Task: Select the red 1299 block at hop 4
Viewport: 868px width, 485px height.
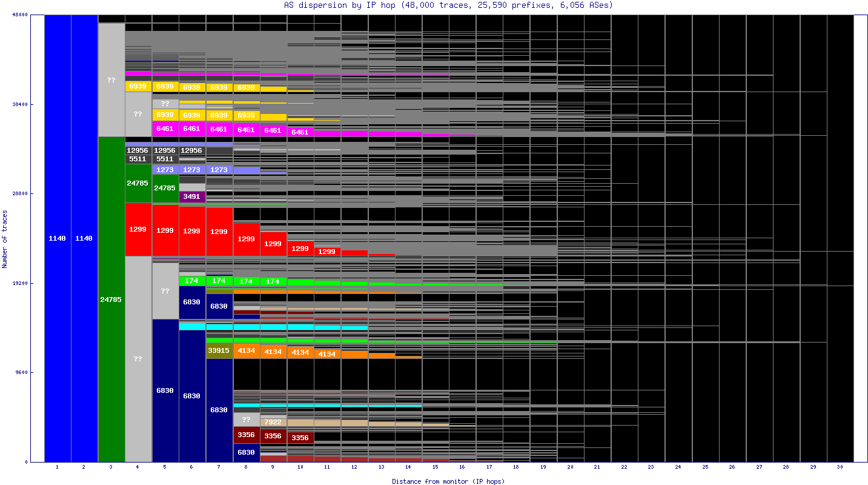Action: 138,229
